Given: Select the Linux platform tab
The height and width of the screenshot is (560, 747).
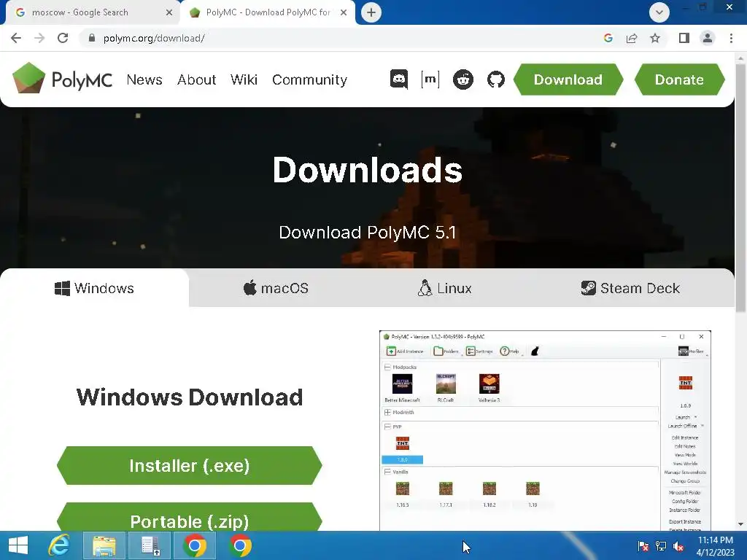Looking at the screenshot, I should pyautogui.click(x=444, y=288).
